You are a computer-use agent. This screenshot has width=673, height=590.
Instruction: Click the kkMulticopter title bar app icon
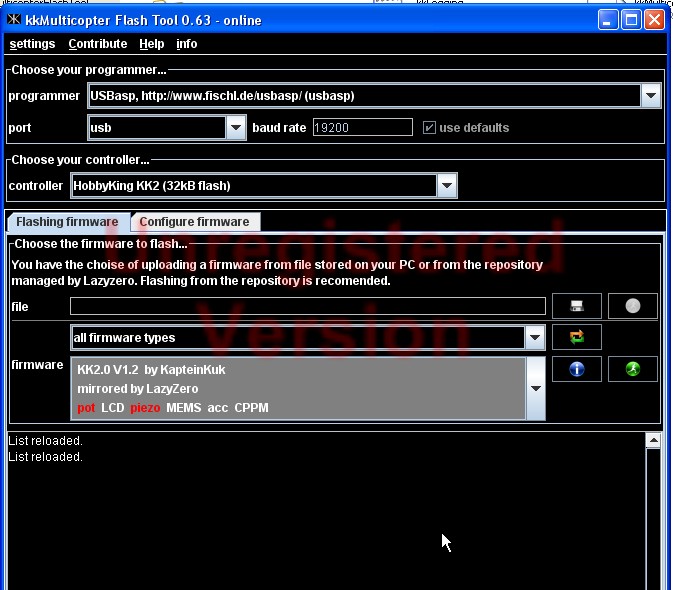14,19
